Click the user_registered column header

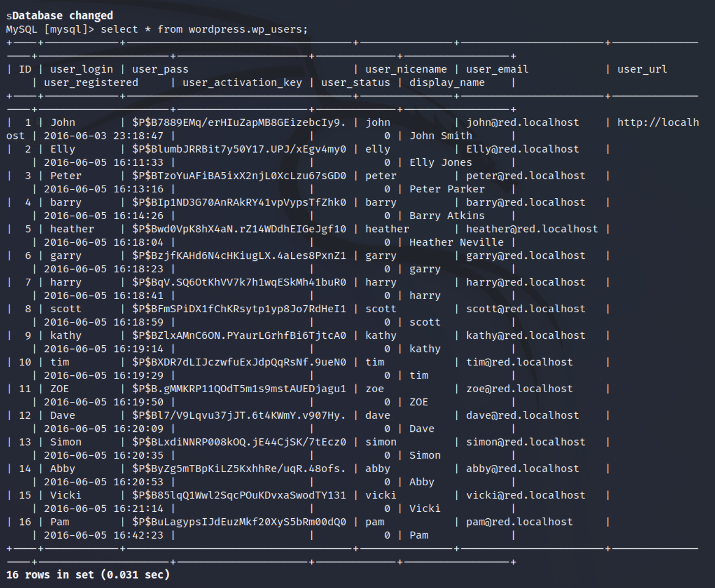[x=91, y=82]
